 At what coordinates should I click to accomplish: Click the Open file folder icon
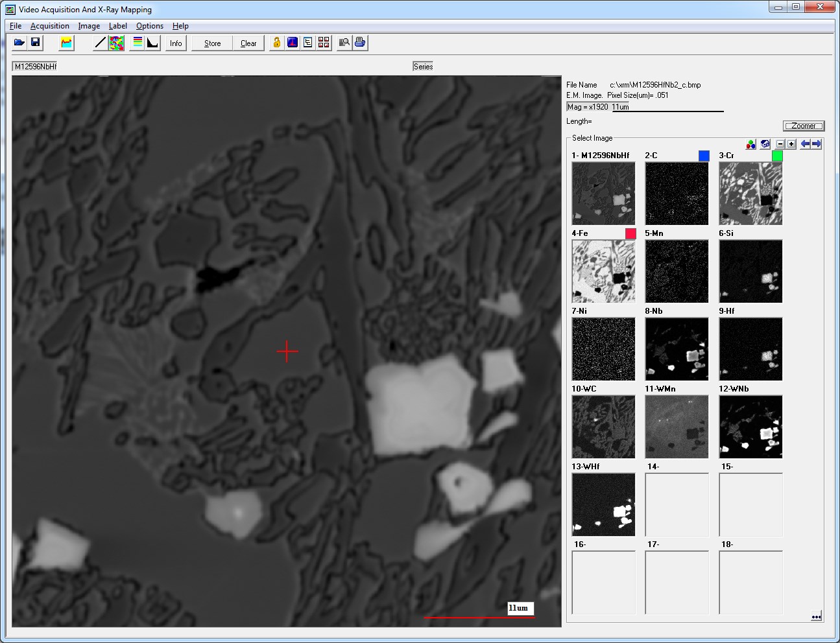coord(19,43)
